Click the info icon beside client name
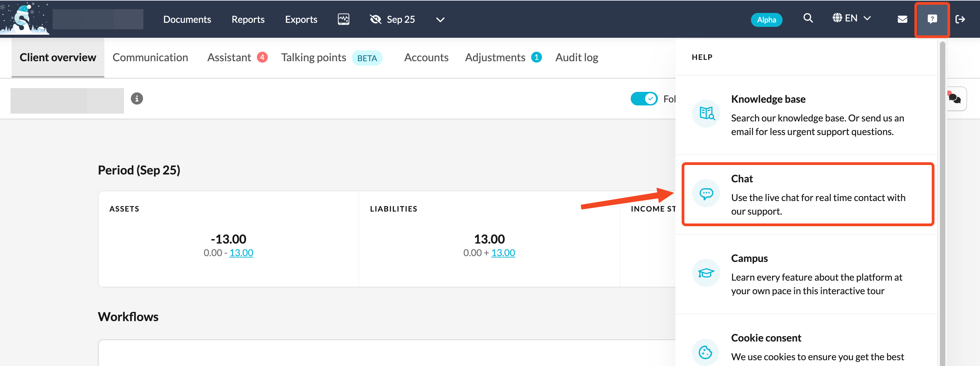 click(x=137, y=99)
